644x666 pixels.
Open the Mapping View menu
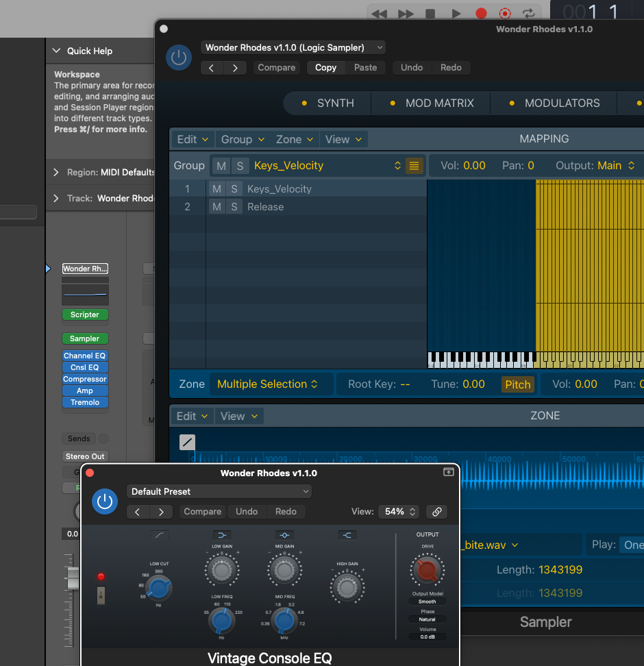click(x=343, y=139)
